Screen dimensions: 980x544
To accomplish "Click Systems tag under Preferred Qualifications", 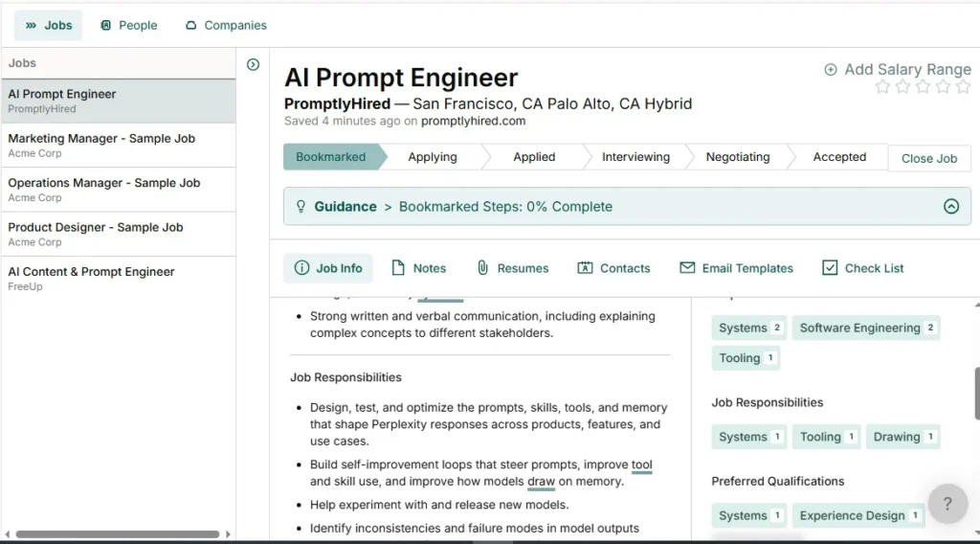I will click(748, 515).
